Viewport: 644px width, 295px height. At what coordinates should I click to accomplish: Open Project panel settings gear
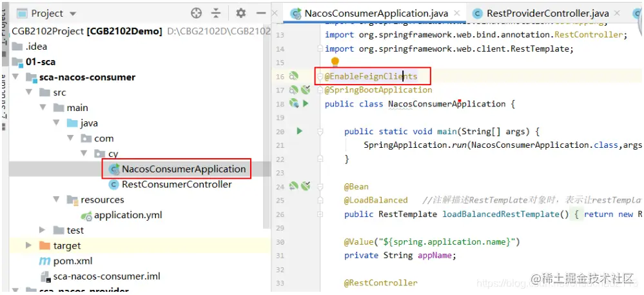coord(240,13)
